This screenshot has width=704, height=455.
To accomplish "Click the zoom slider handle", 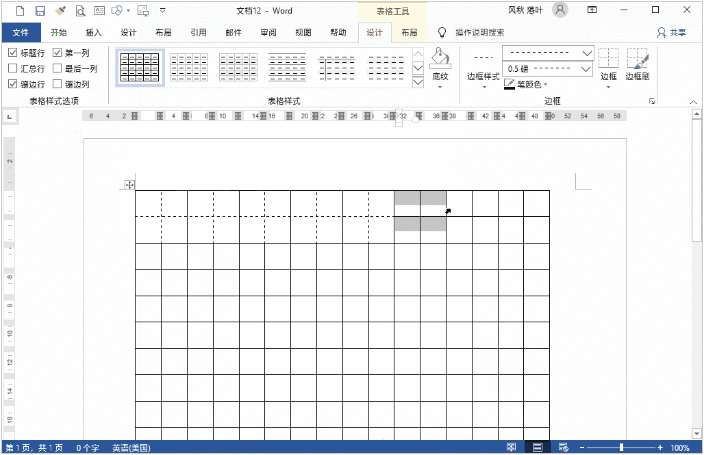I will click(621, 447).
